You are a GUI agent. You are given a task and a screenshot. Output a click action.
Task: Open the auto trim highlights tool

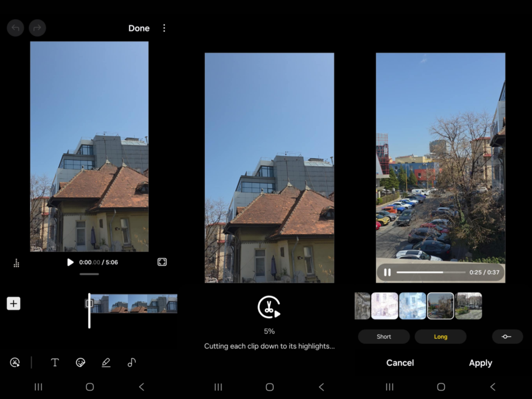coord(15,363)
